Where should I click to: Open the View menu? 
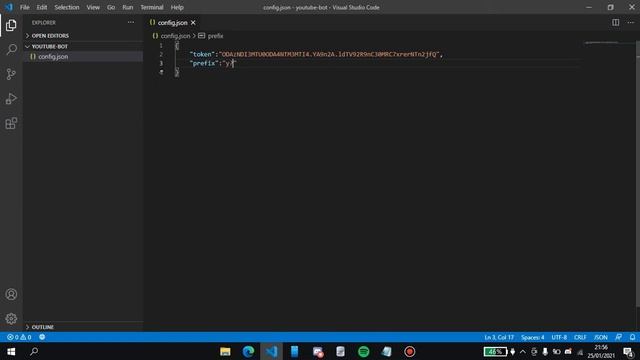tap(93, 7)
